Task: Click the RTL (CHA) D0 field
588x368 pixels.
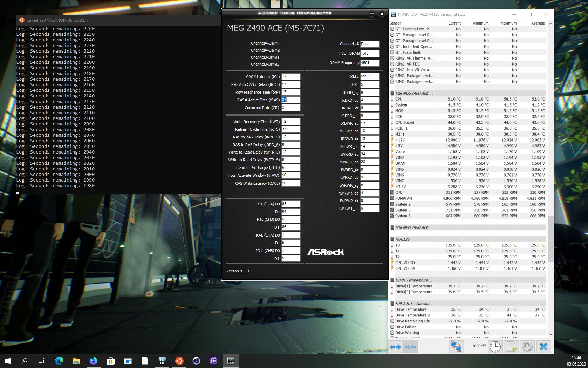Action: [291, 204]
